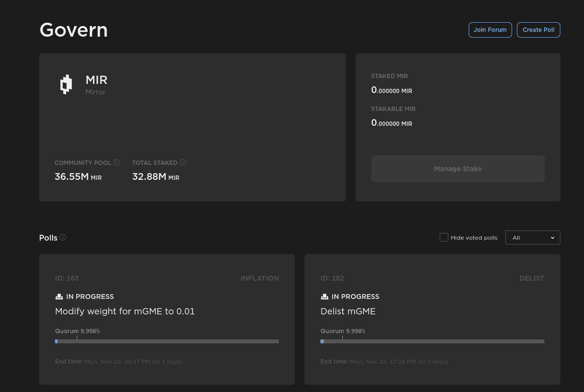
Task: Click the gavel icon on the Delist poll
Action: (324, 296)
